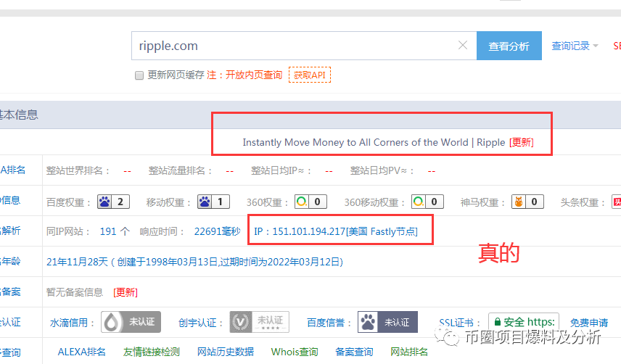The height and width of the screenshot is (364, 621).
Task: Open the ALEXA排名 query link
Action: 81,352
